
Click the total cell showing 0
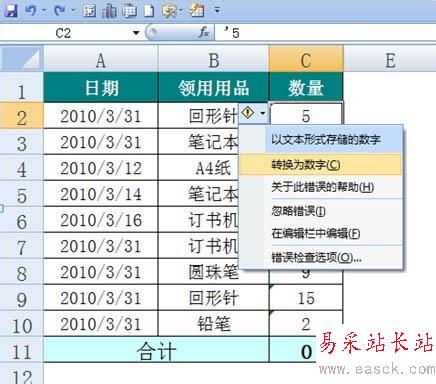point(293,350)
